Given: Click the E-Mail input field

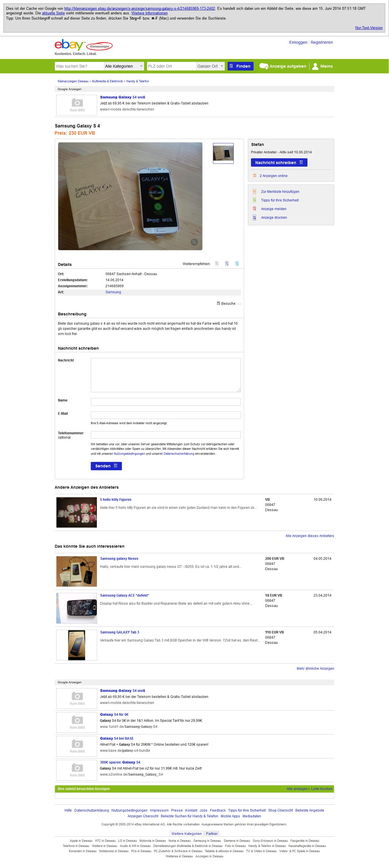Looking at the screenshot, I should [166, 415].
